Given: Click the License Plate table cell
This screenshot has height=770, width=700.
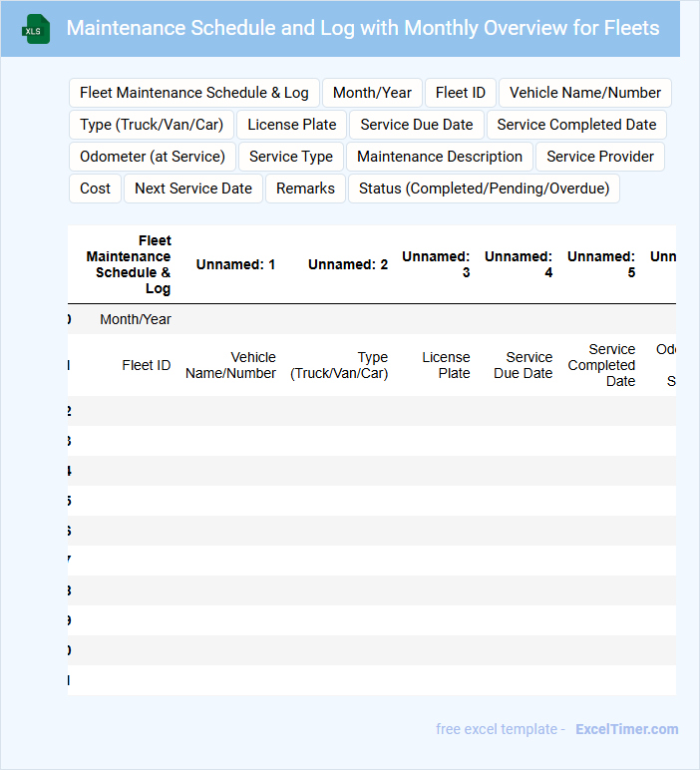Looking at the screenshot, I should coord(446,365).
